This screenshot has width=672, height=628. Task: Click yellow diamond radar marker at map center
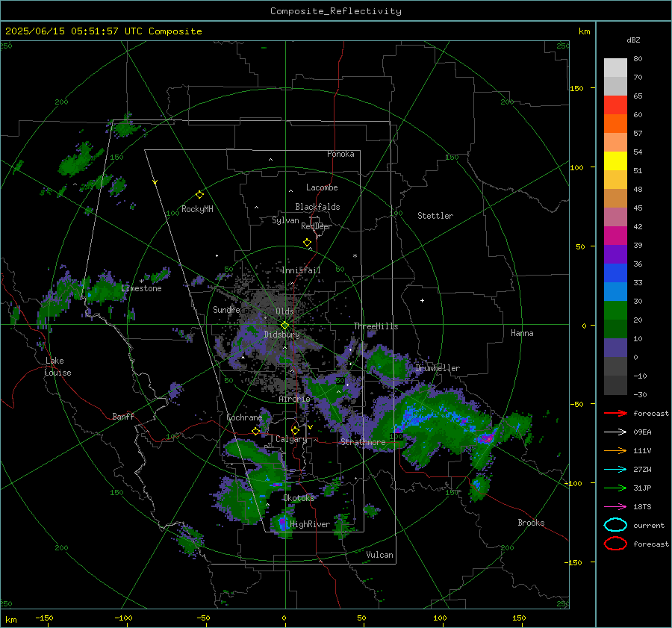(x=284, y=326)
